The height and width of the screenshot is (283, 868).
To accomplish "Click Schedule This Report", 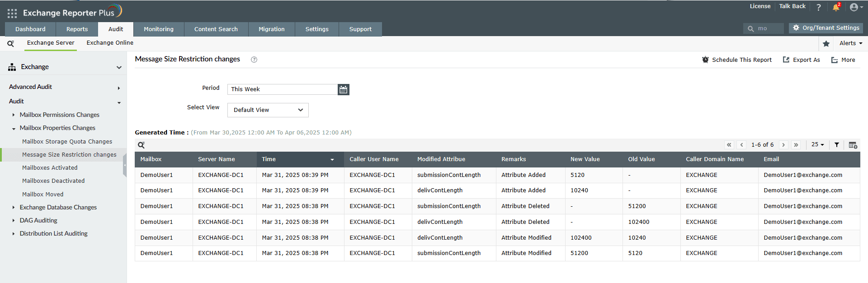I will 737,60.
